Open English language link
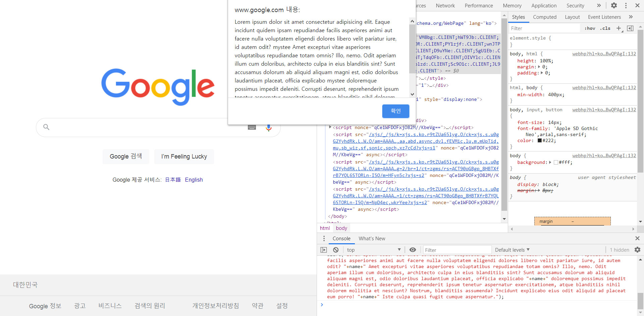The width and height of the screenshot is (644, 316). pyautogui.click(x=194, y=180)
